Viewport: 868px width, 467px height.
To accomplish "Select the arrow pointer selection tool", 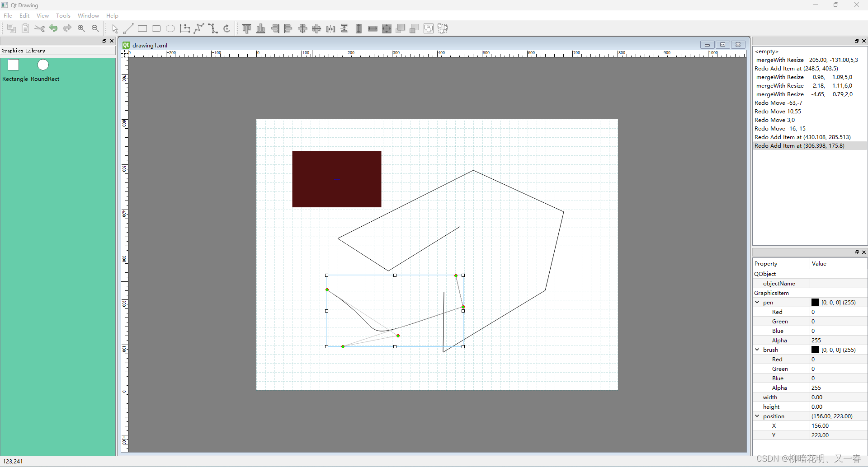I will pyautogui.click(x=115, y=28).
